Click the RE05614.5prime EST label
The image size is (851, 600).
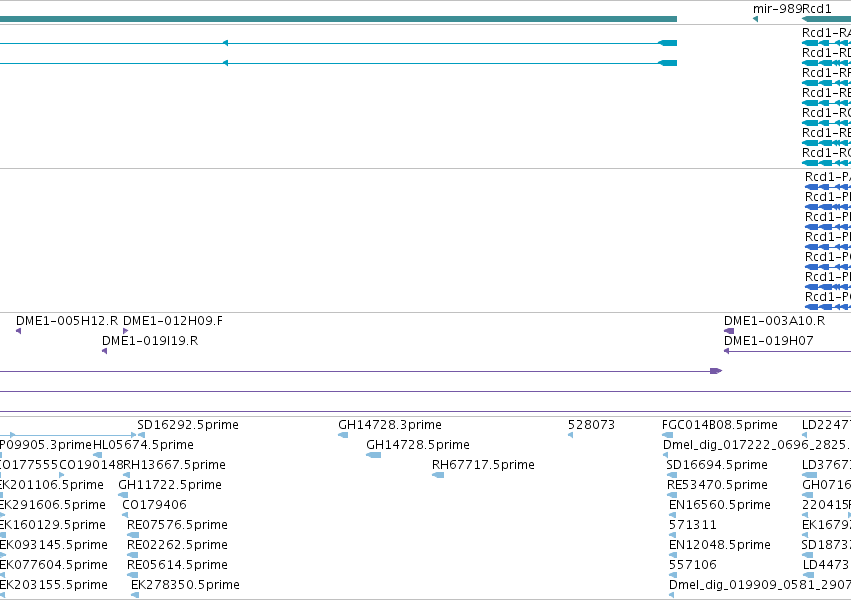[177, 565]
